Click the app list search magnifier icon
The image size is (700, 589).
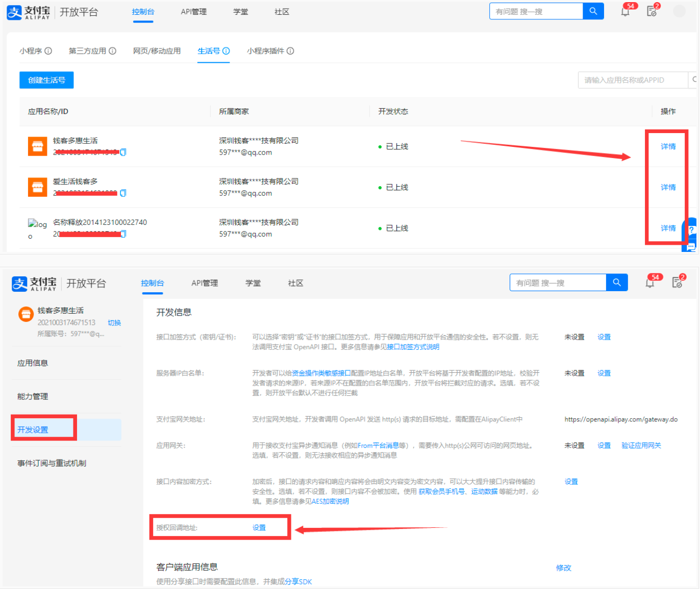(694, 80)
